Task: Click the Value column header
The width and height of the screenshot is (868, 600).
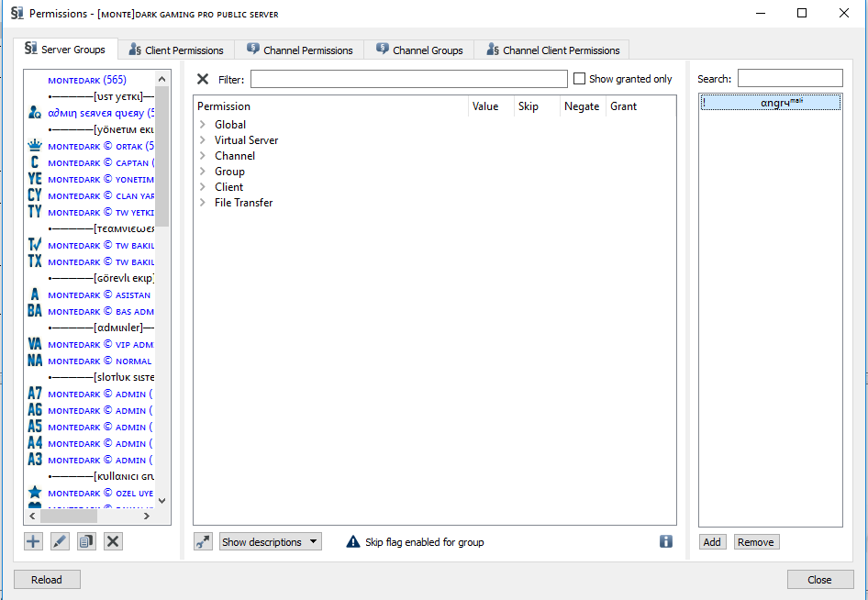Action: pos(491,106)
